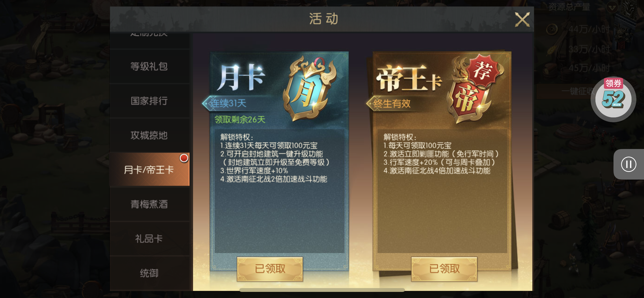The height and width of the screenshot is (298, 644).
Task: Click 已领取 button under the Emperor Card
Action: point(444,269)
